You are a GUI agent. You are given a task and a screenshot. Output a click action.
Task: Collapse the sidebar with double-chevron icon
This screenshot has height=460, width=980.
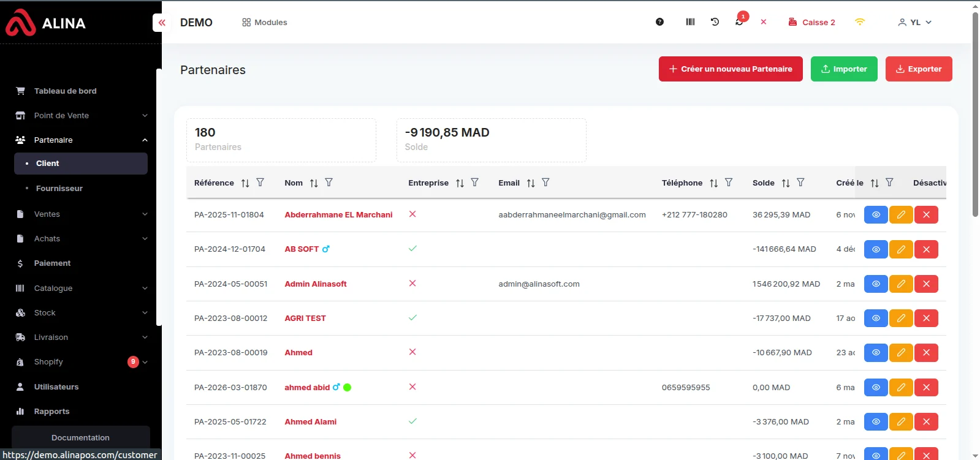162,23
